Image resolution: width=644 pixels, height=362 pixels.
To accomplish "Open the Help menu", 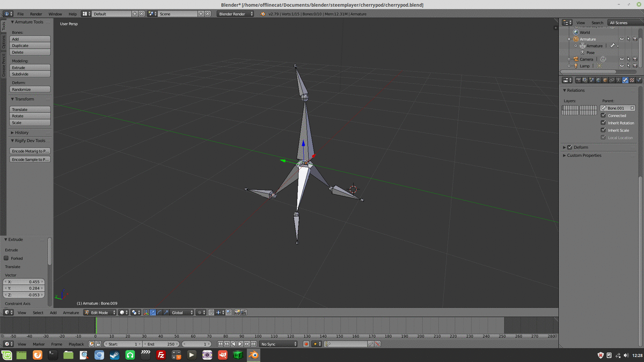I will [72, 14].
